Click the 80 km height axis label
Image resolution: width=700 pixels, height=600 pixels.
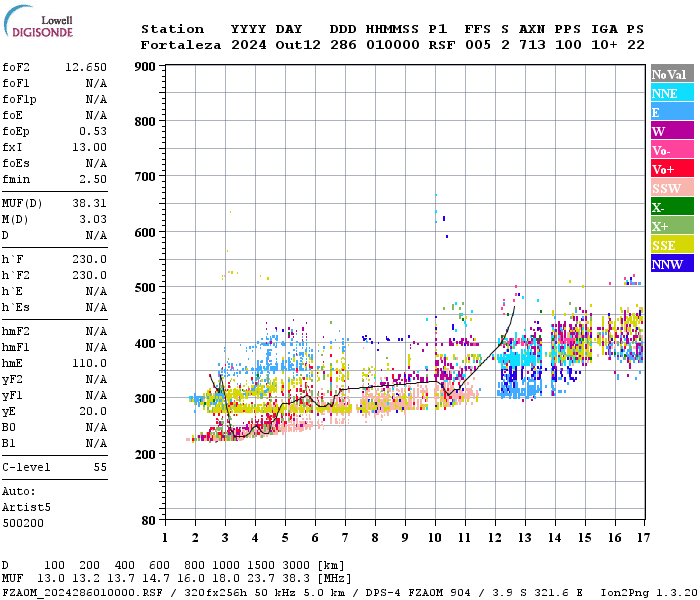click(x=149, y=521)
